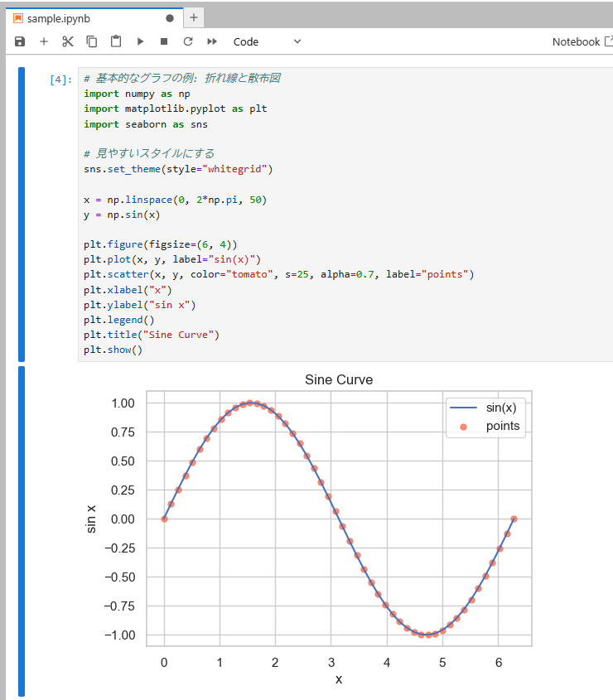Restart the kernel
This screenshot has width=613, height=700.
188,41
